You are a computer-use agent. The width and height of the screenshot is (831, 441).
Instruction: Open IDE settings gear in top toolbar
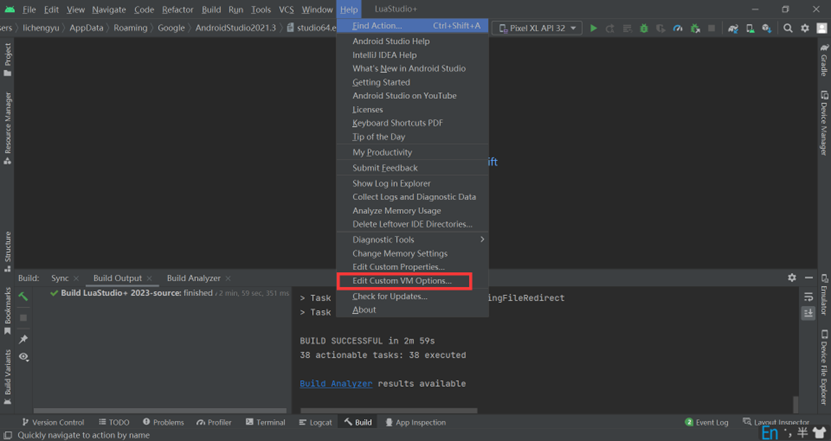pyautogui.click(x=805, y=28)
